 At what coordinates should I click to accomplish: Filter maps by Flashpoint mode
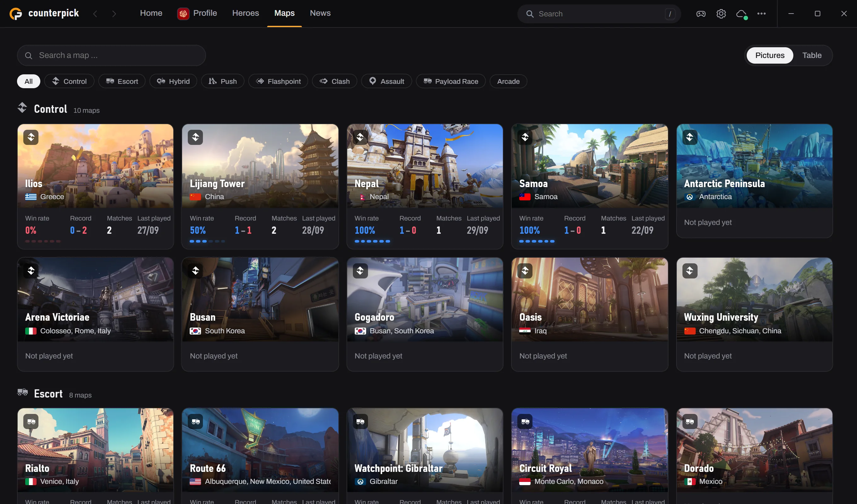point(278,81)
